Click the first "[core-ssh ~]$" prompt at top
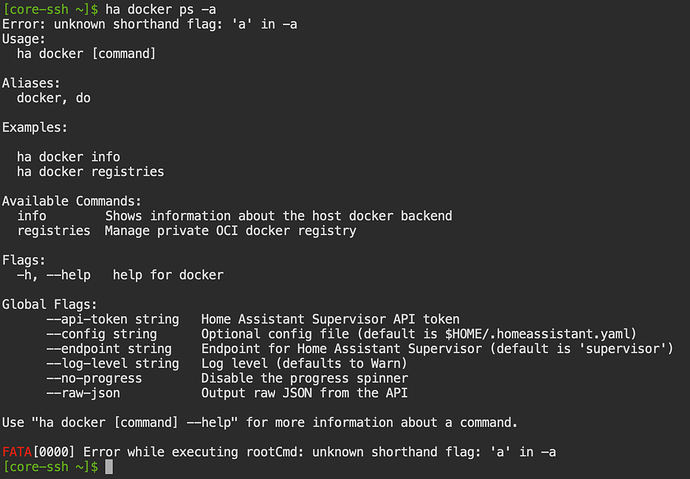Viewport: 690px width, 479px height. [51, 9]
